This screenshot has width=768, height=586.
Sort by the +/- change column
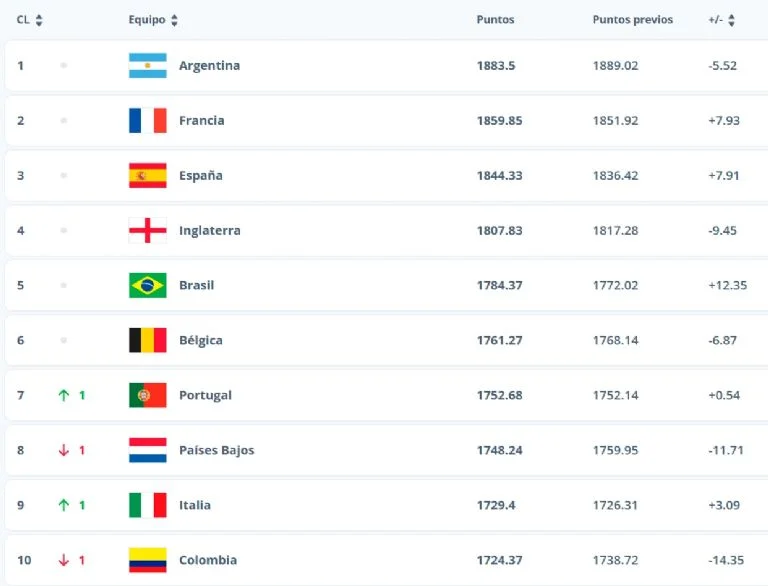(731, 20)
